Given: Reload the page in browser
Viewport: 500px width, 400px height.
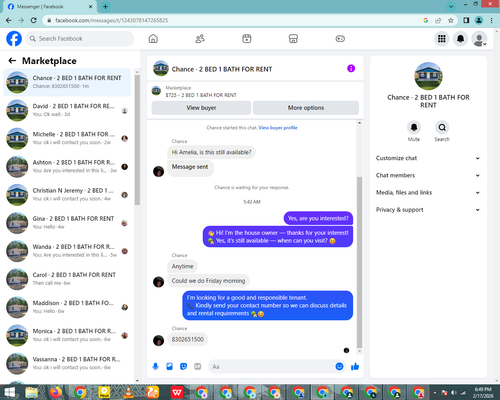Looking at the screenshot, I should point(33,20).
